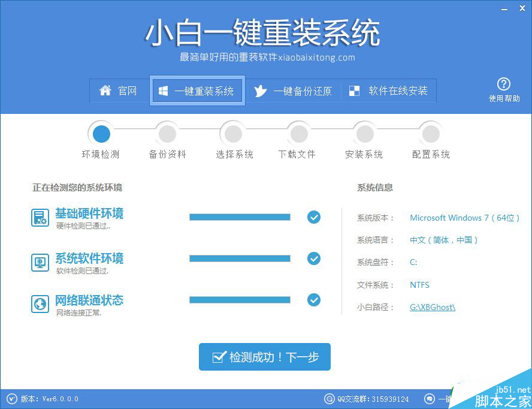Click the 备份资料 step circle
This screenshot has width=532, height=409.
point(167,133)
